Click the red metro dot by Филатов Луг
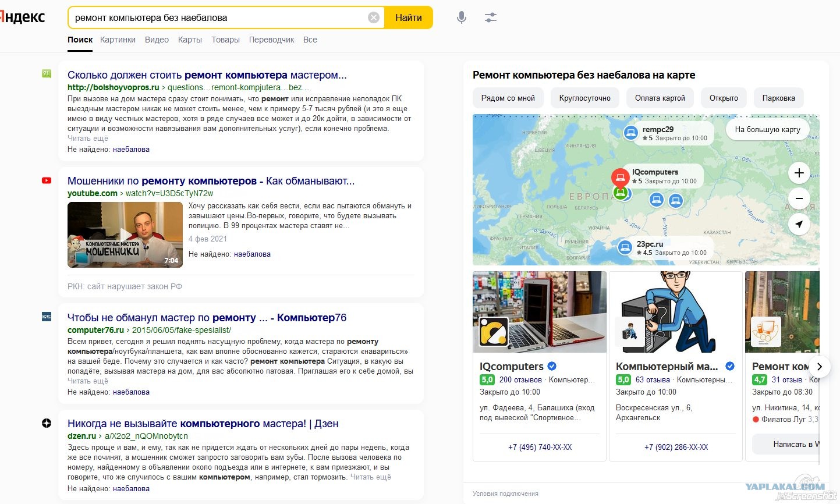Screen dimensions: 840x504 coord(756,419)
